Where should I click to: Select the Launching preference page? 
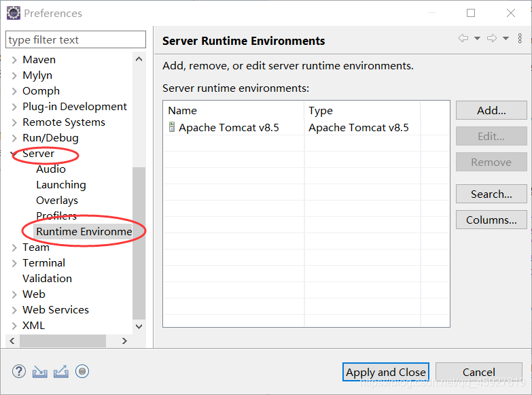60,185
